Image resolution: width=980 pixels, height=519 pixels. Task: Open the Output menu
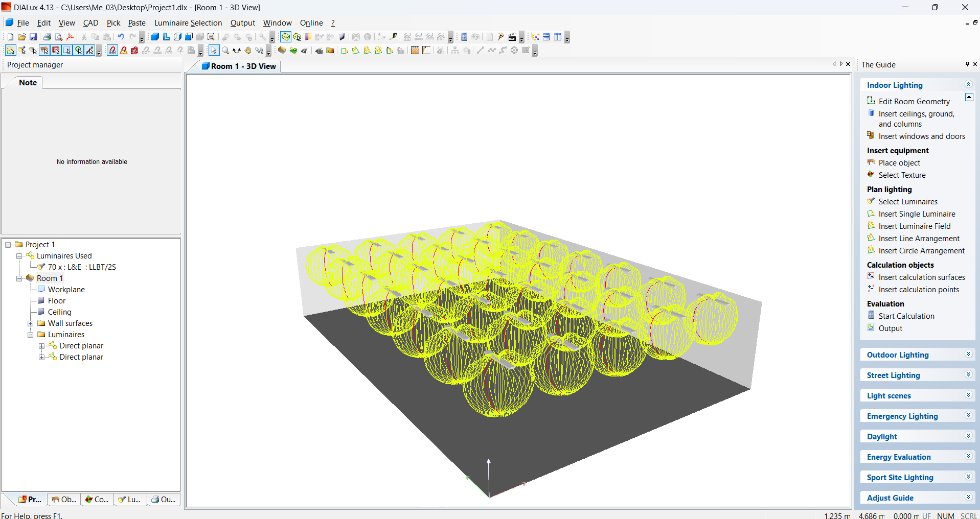(x=242, y=23)
